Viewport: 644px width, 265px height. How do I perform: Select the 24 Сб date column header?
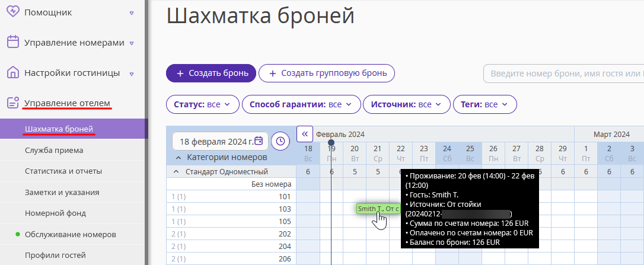click(x=447, y=153)
